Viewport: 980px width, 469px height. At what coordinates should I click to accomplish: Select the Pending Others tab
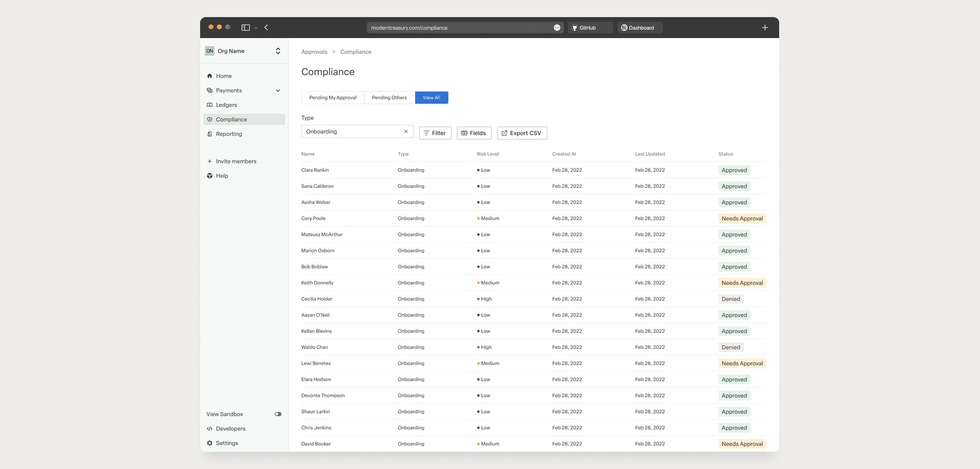pos(389,97)
